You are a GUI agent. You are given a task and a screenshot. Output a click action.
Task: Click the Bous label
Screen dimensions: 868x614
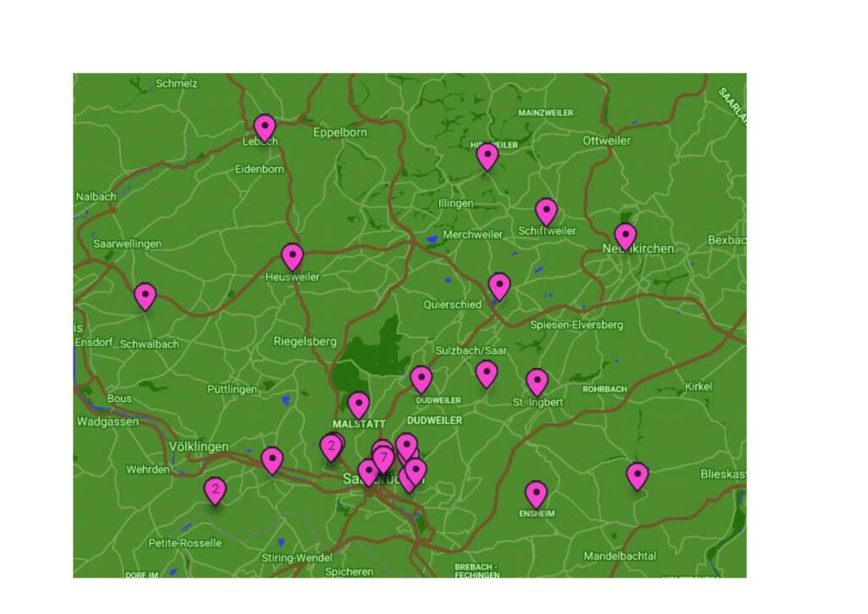[120, 398]
